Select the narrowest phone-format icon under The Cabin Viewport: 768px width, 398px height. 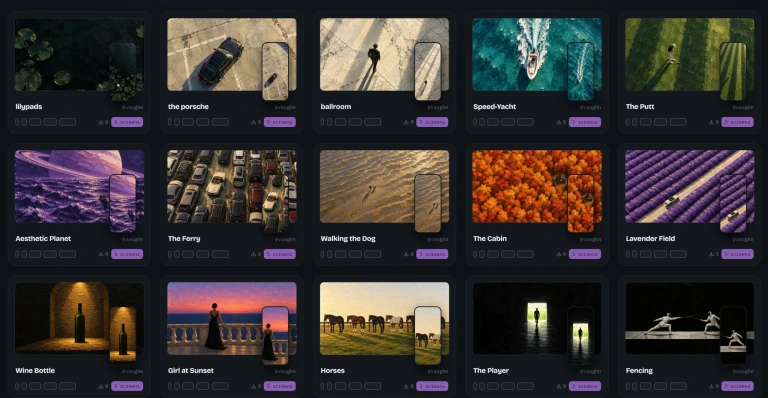pyautogui.click(x=475, y=254)
